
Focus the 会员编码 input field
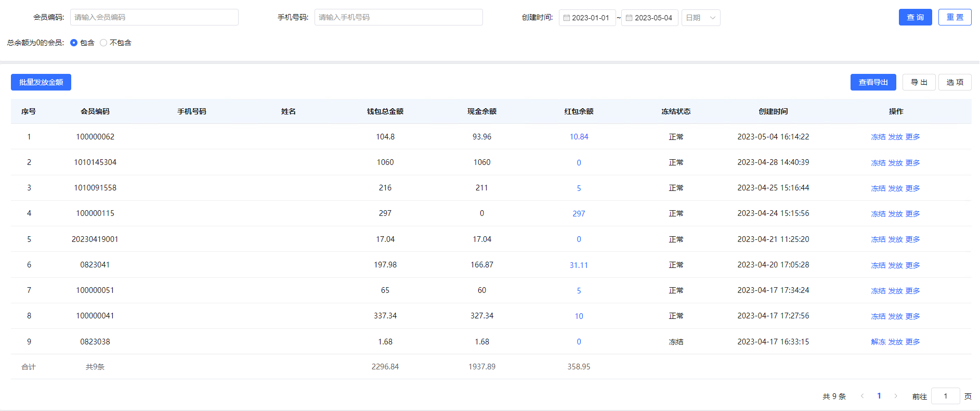point(154,17)
